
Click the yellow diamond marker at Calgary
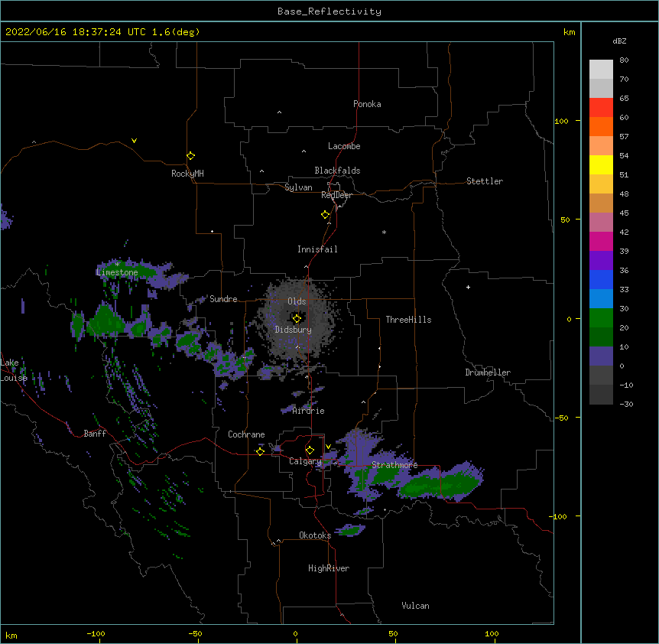click(310, 450)
